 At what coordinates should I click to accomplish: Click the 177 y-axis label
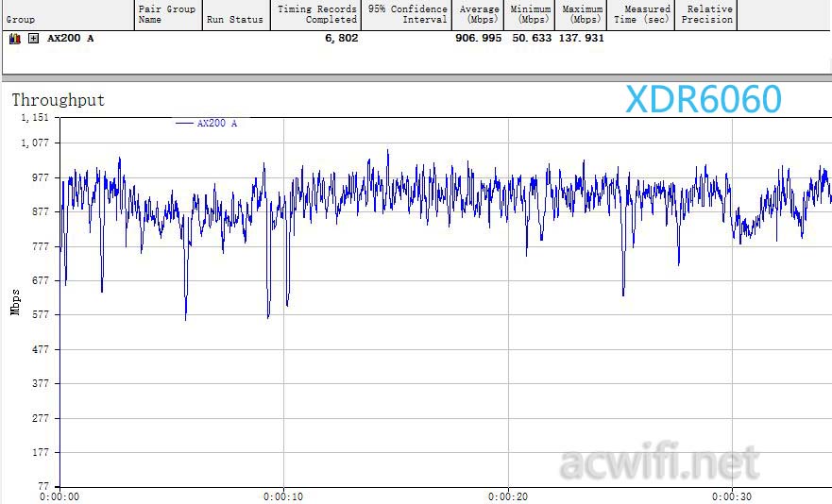click(x=41, y=452)
